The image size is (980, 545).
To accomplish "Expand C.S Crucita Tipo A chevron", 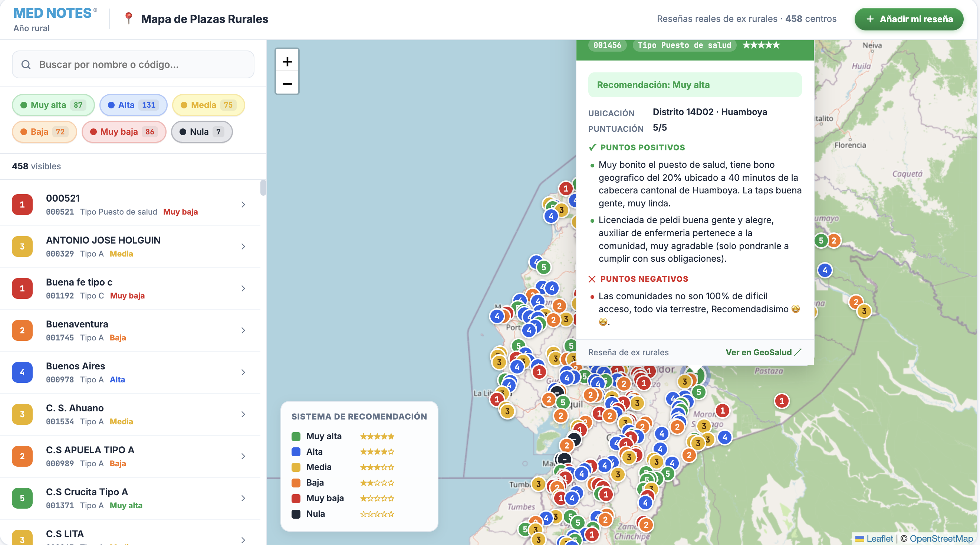I will pyautogui.click(x=243, y=498).
